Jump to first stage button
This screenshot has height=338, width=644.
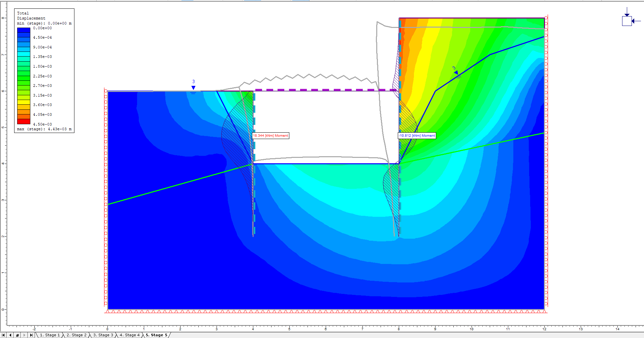click(3, 335)
